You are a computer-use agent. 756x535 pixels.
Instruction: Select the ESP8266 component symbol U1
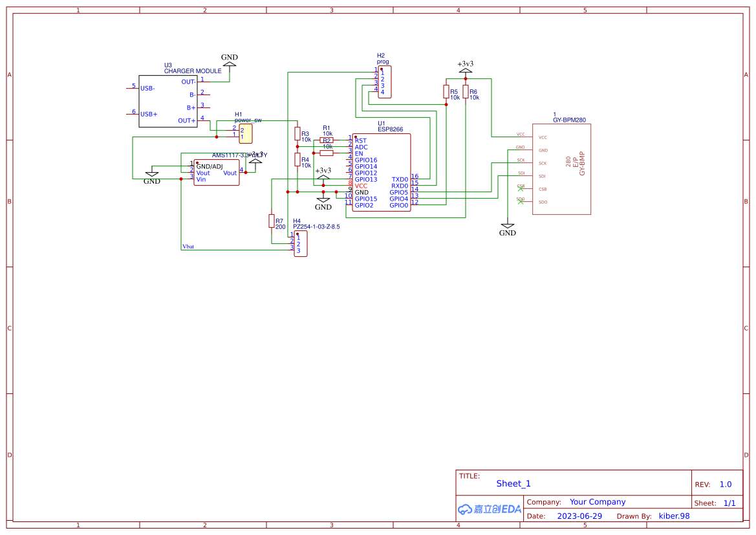(382, 171)
